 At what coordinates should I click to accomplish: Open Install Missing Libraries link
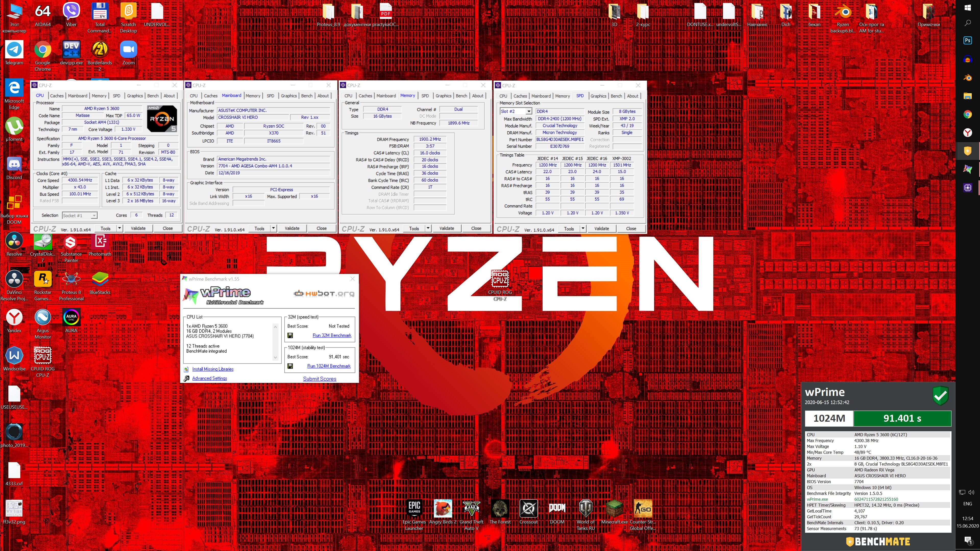213,369
